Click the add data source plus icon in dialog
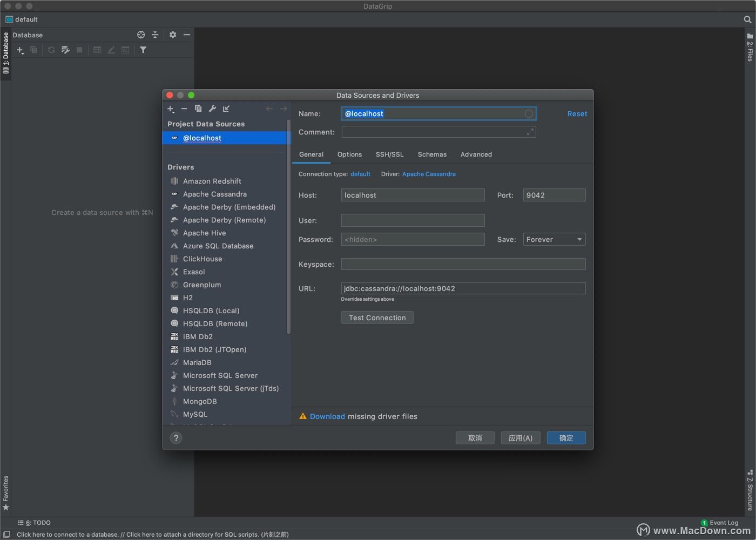 coord(171,109)
